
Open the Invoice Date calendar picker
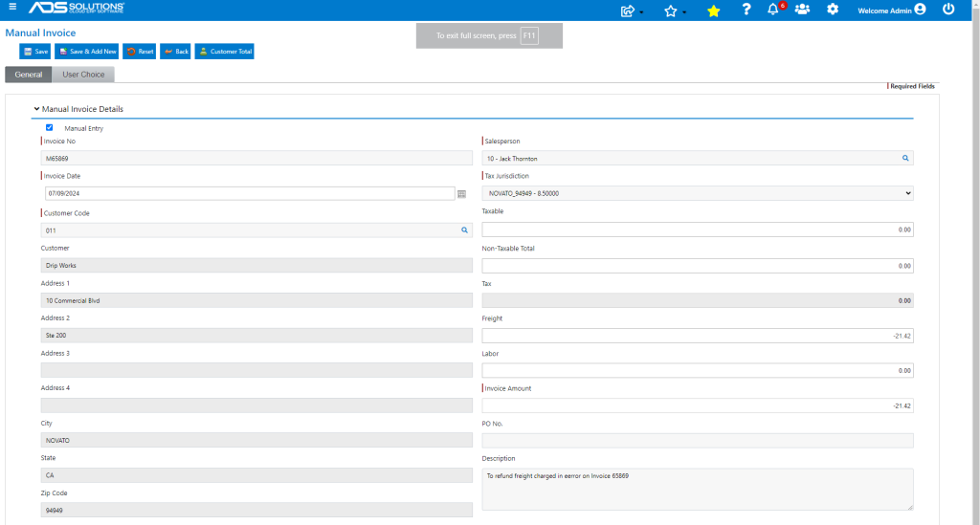point(462,193)
